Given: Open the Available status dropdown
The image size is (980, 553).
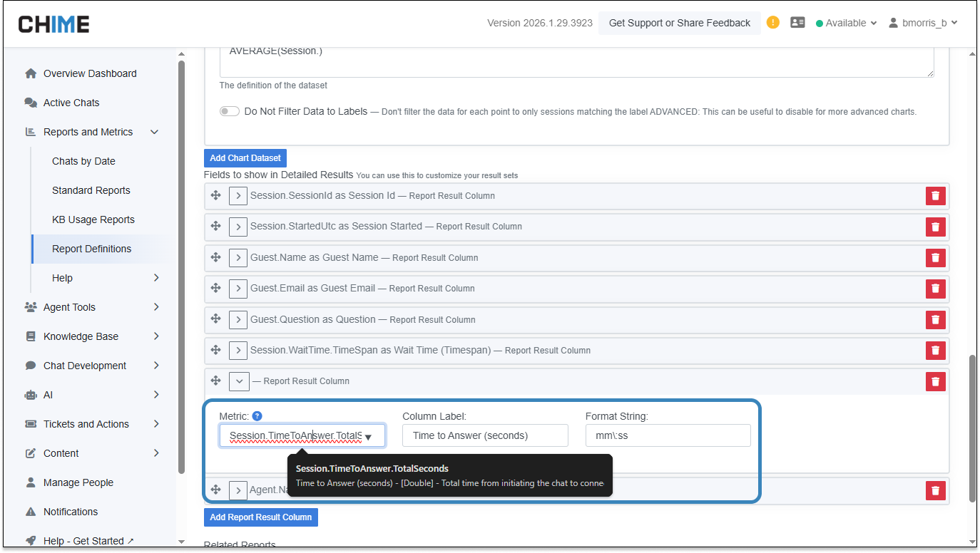Looking at the screenshot, I should click(x=846, y=23).
